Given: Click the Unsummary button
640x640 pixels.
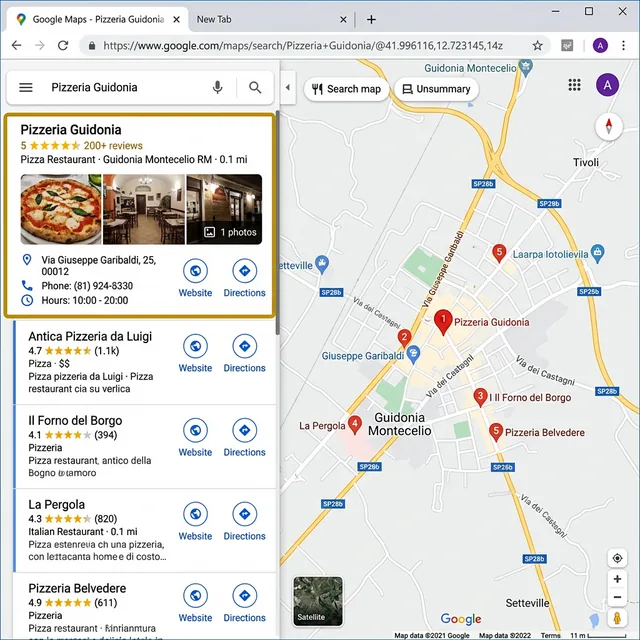Looking at the screenshot, I should point(436,89).
